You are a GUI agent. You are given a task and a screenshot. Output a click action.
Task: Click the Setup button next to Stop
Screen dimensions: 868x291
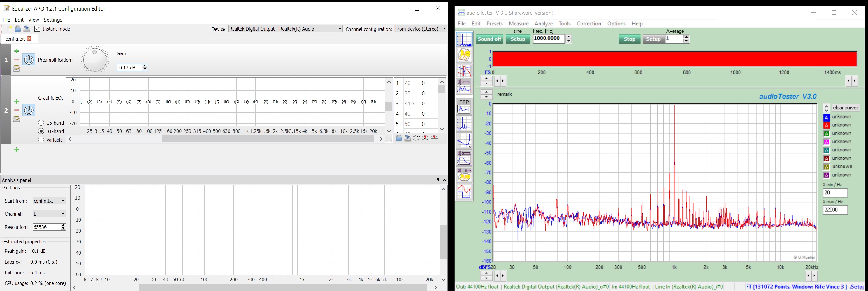coord(653,39)
